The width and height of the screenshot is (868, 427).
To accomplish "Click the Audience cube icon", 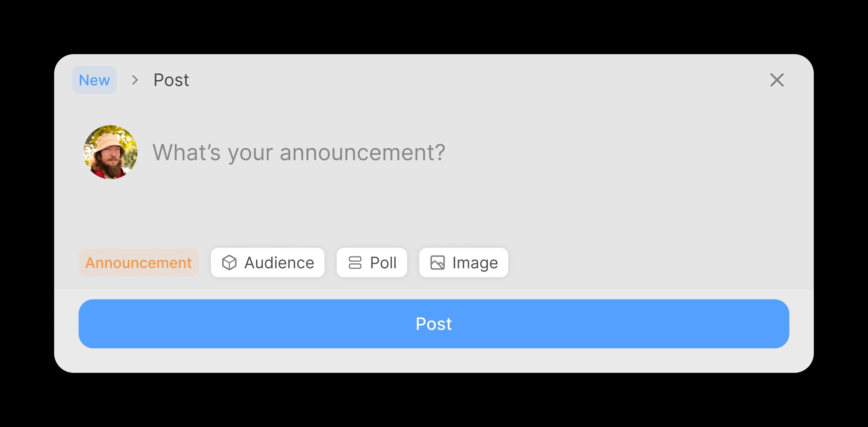I will pyautogui.click(x=230, y=263).
